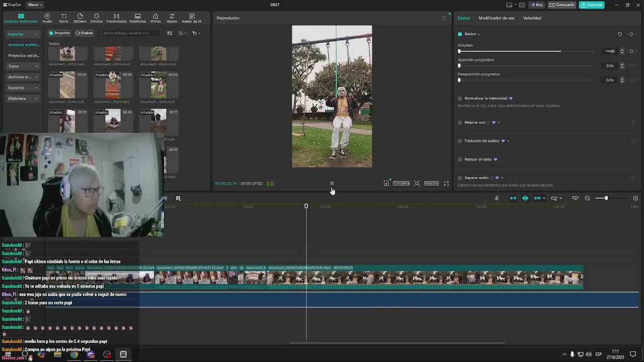Open the Ajuste panel

pos(172,18)
